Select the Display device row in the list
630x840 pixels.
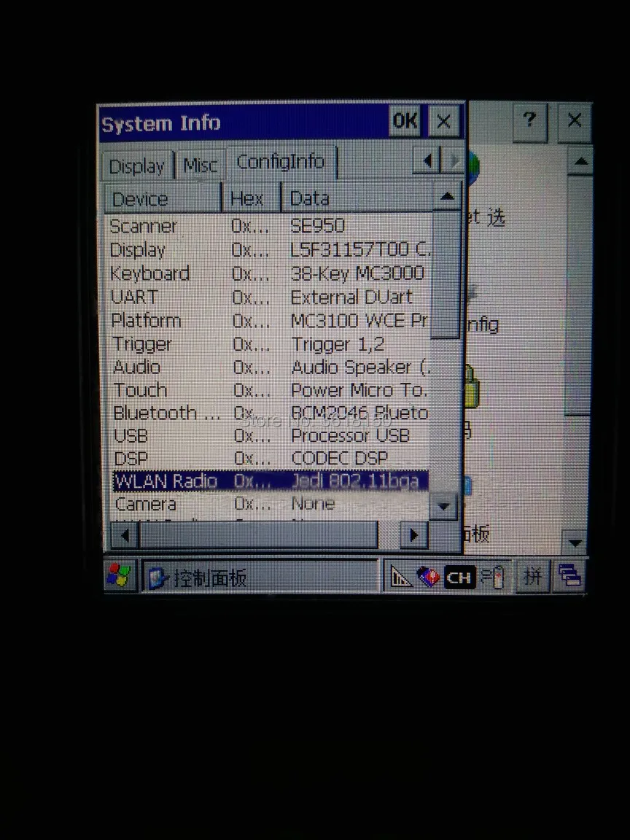coord(269,249)
